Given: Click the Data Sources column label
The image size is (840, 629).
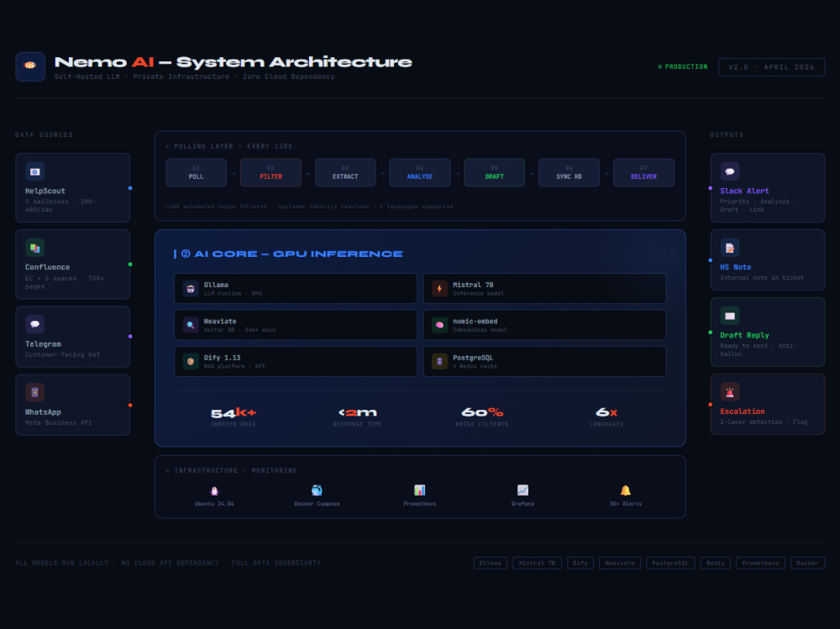Looking at the screenshot, I should click(44, 134).
